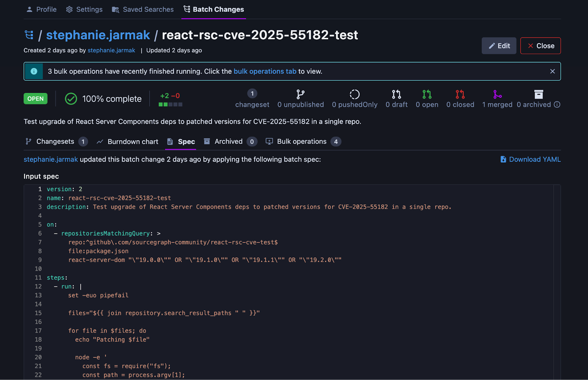Screen dimensions: 588x380
Task: Click the pushedOnly dashed circle icon
Action: (355, 94)
